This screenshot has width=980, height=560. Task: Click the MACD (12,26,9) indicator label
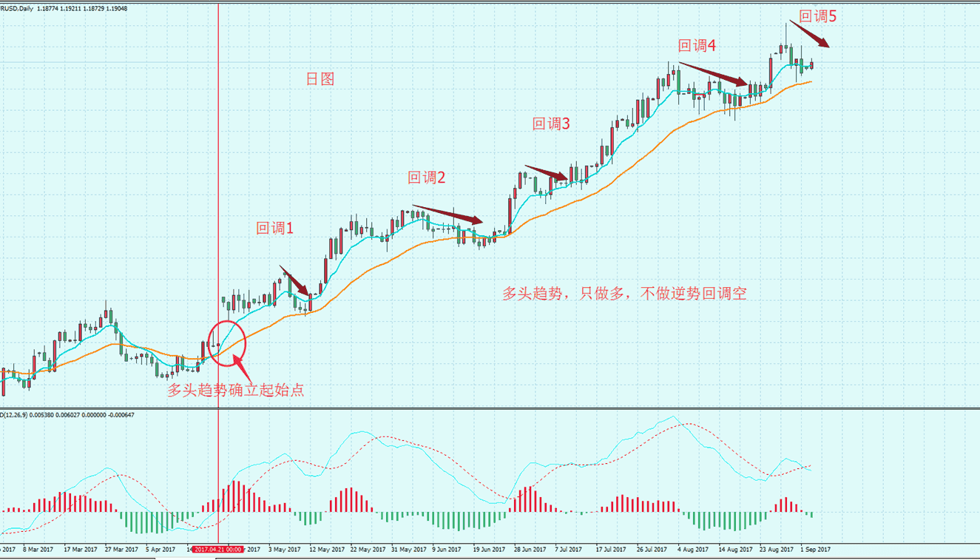click(13, 414)
